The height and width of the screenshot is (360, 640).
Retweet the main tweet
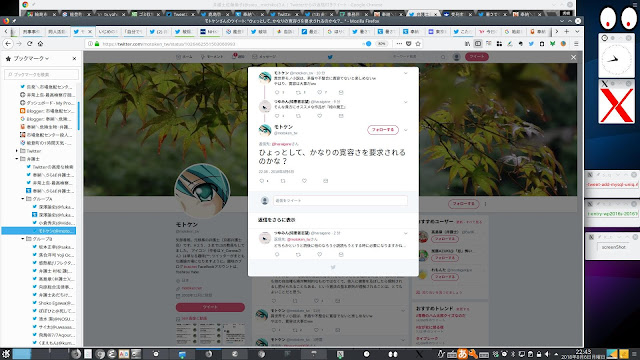click(x=283, y=181)
